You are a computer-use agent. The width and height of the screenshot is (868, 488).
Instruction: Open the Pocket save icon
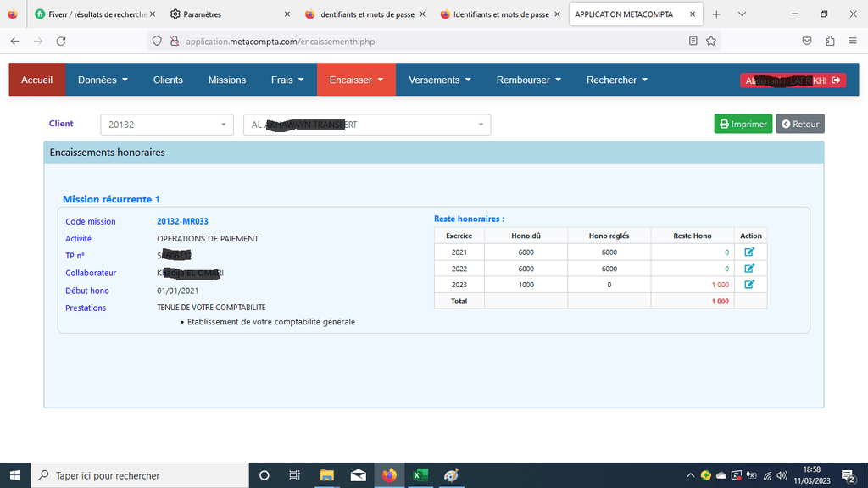pyautogui.click(x=807, y=41)
